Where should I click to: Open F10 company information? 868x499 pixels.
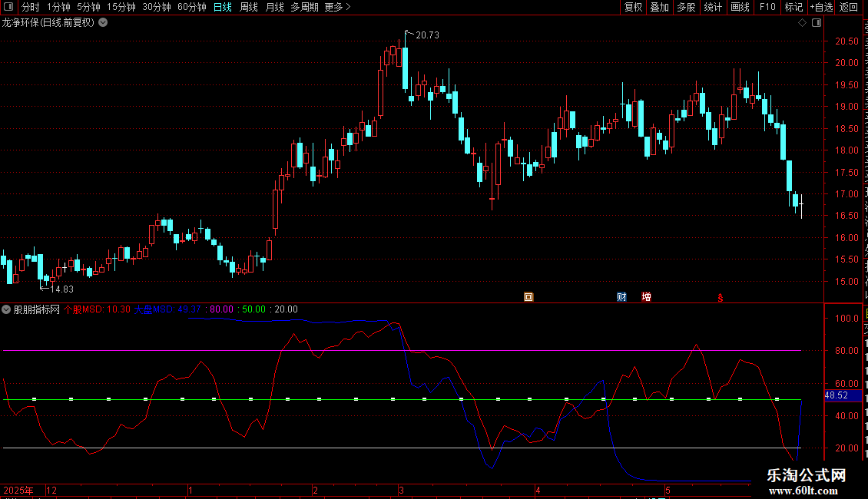click(x=767, y=7)
